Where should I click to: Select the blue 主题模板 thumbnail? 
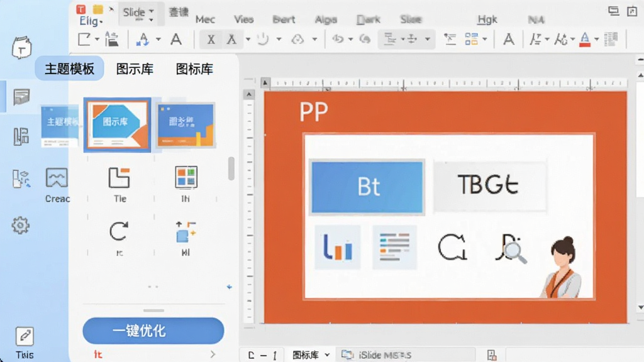(60, 126)
